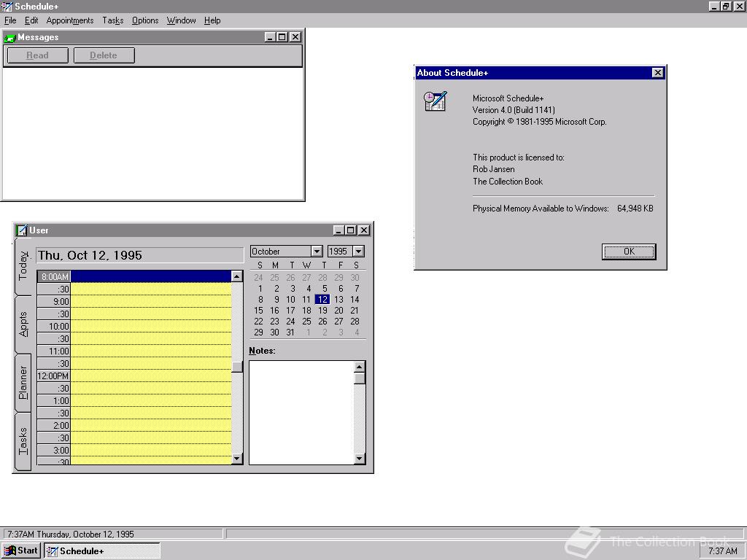
Task: Switch to the Tasks side tab
Action: (x=23, y=441)
